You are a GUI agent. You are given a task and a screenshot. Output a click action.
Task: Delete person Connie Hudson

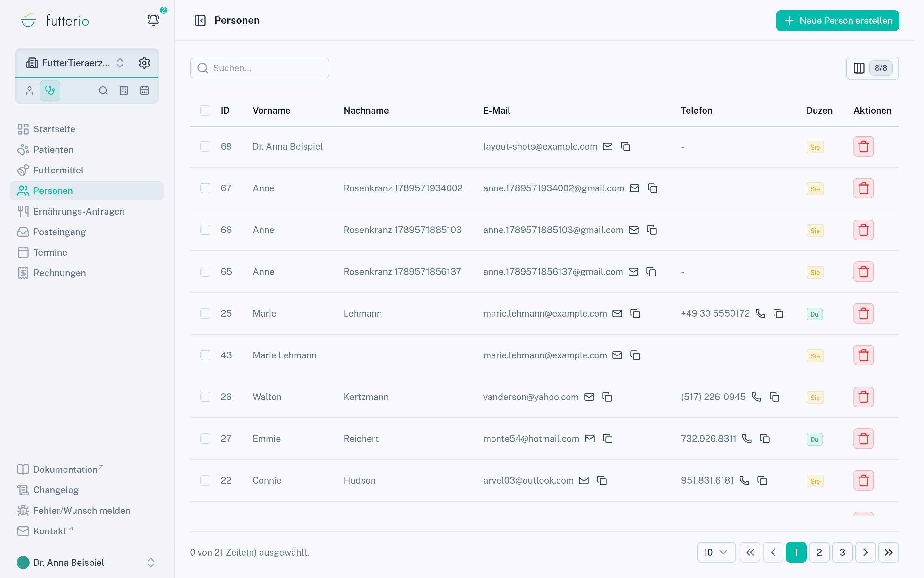pos(863,480)
